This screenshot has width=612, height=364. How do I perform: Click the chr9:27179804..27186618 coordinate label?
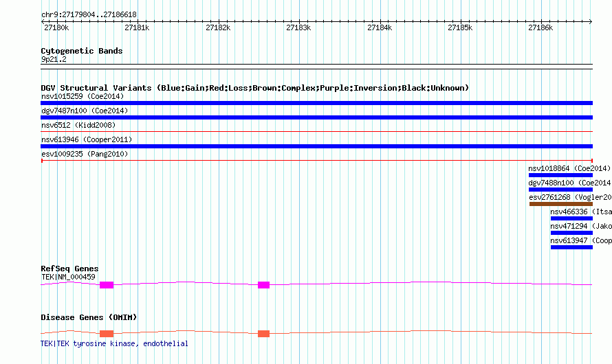coord(89,15)
